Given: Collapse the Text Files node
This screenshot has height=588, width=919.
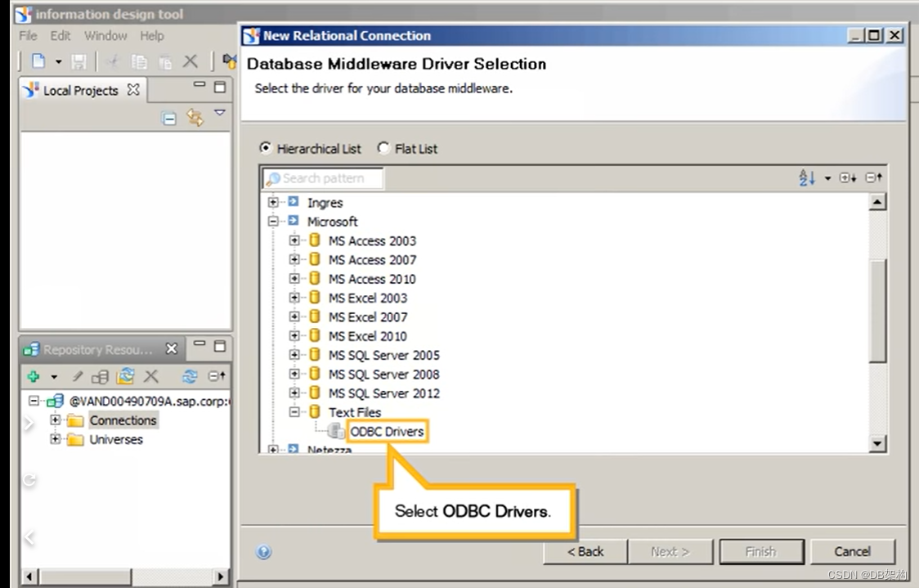Looking at the screenshot, I should click(x=294, y=412).
